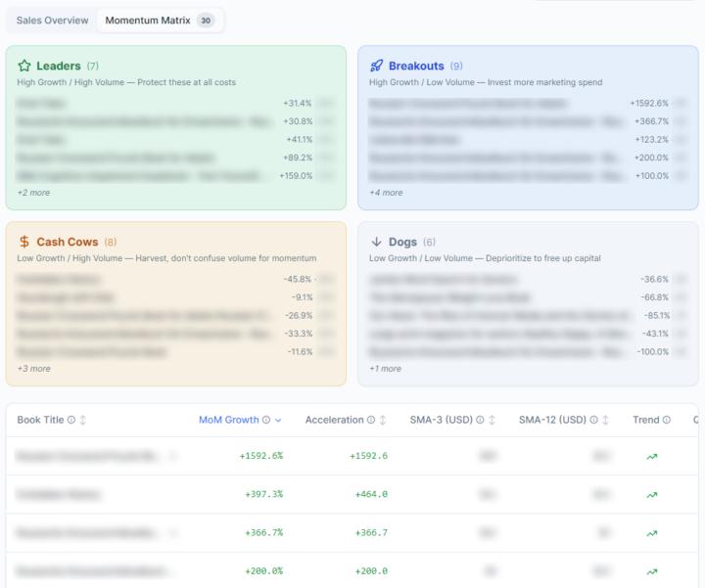The image size is (705, 588).
Task: Select the Breakouts item showing +100.0%
Action: pos(528,176)
